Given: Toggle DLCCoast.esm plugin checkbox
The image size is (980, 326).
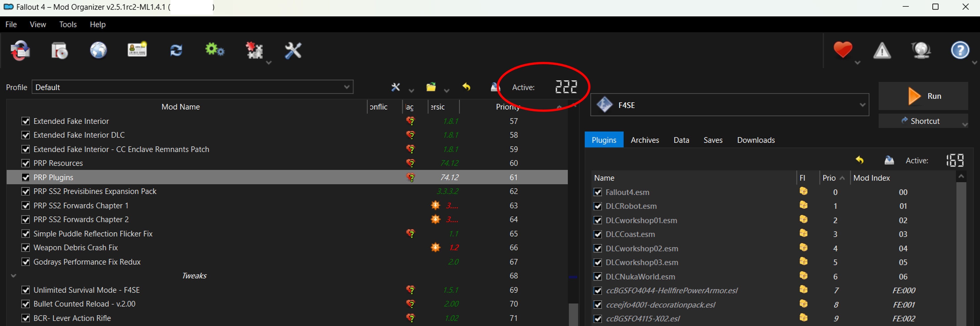Looking at the screenshot, I should tap(598, 234).
